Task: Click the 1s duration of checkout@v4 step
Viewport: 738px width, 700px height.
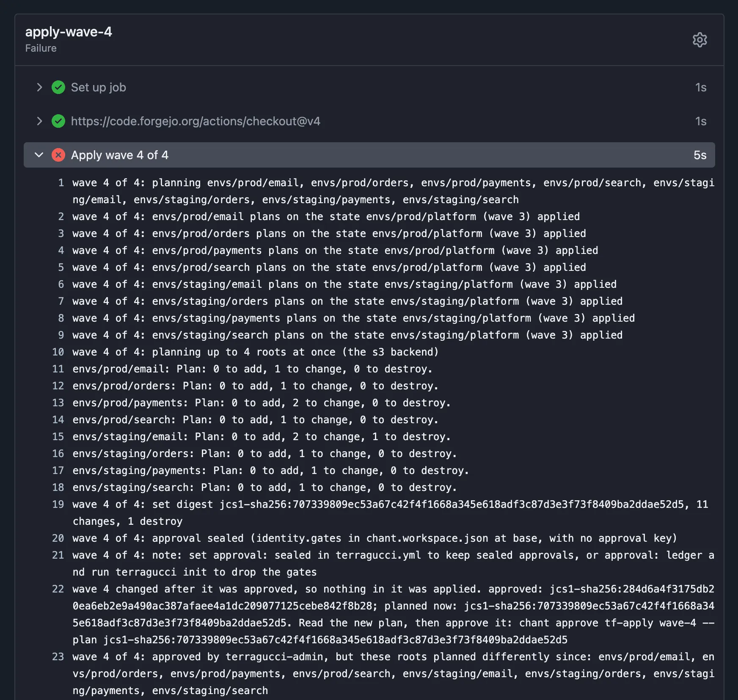Action: pyautogui.click(x=701, y=121)
